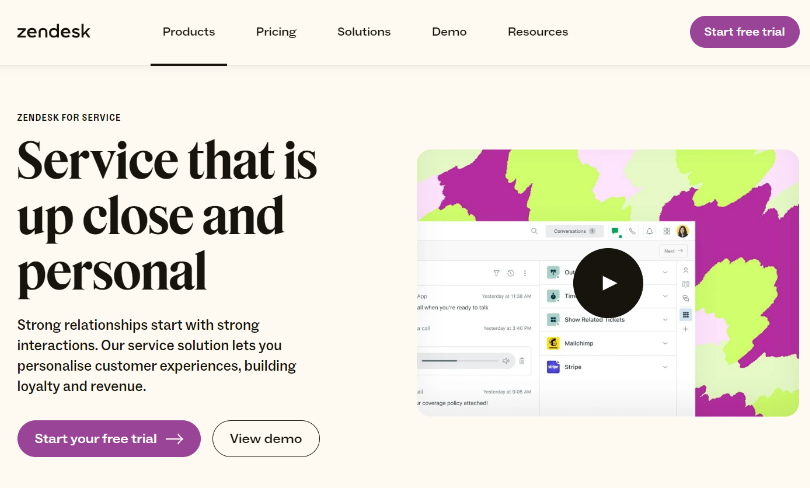The width and height of the screenshot is (810, 488).
Task: Click the Zendesk logo
Action: [x=54, y=31]
